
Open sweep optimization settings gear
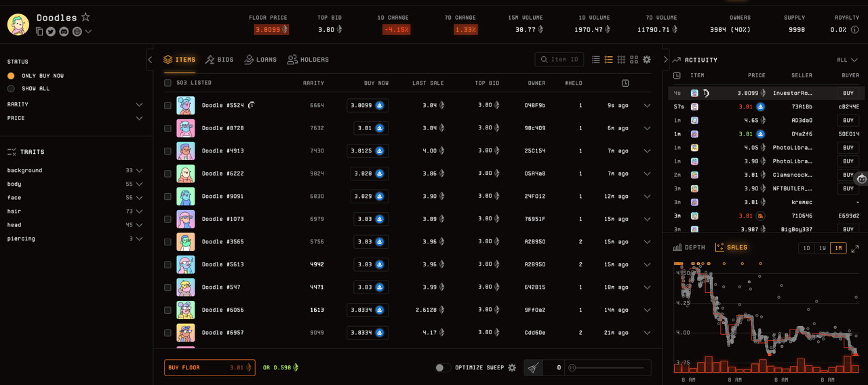pyautogui.click(x=512, y=367)
